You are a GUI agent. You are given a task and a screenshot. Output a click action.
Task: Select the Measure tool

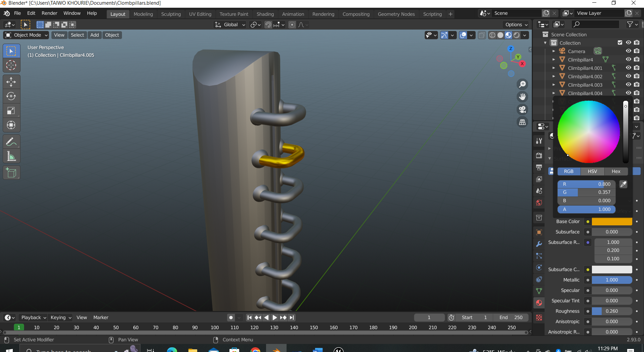pyautogui.click(x=11, y=156)
